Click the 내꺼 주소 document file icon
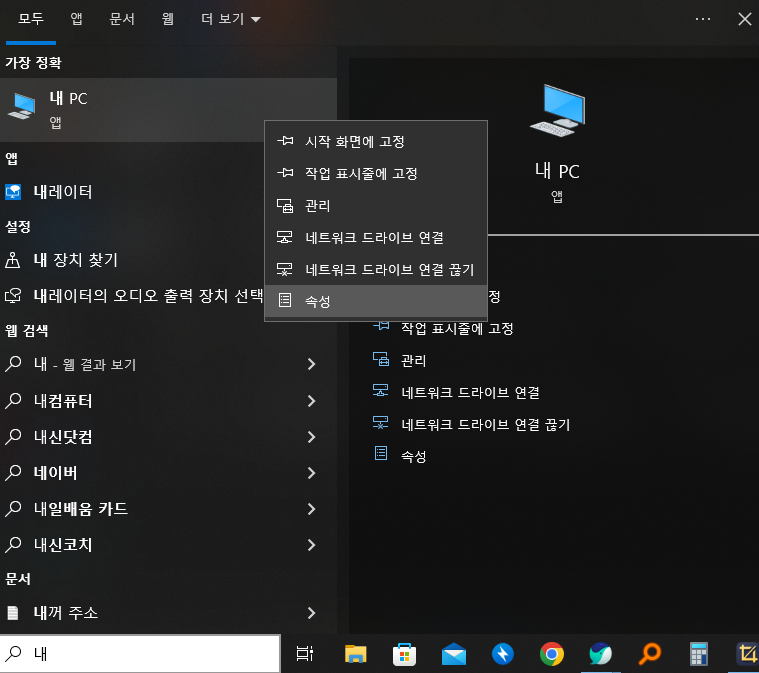 point(13,613)
